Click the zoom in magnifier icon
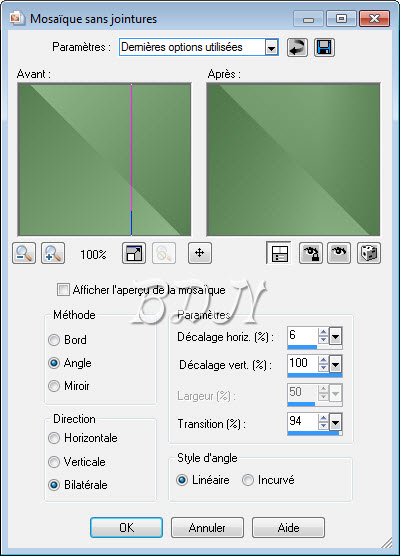 [x=53, y=253]
